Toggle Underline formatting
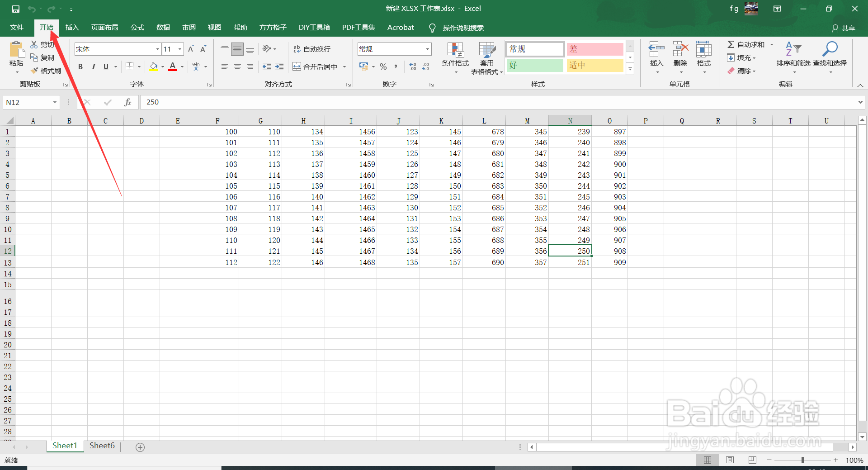This screenshot has width=868, height=470. tap(106, 66)
